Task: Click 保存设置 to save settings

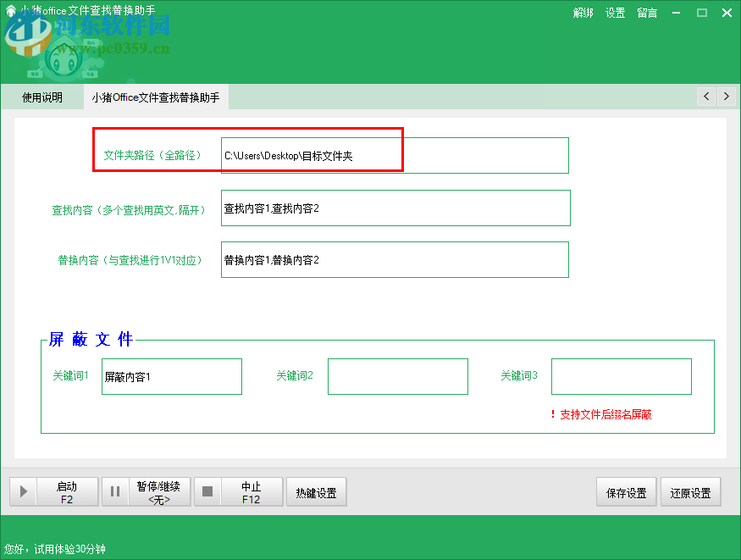Action: 626,491
